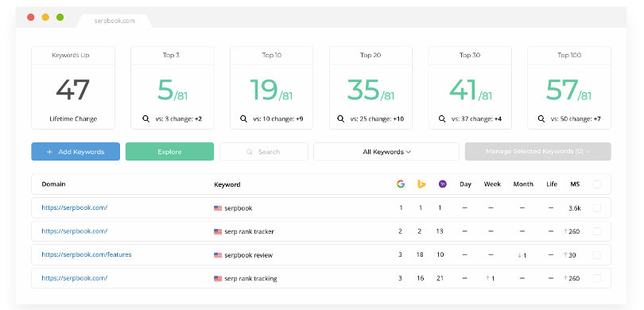Click the Yahoo search engine column icon
The height and width of the screenshot is (310, 644).
pyautogui.click(x=442, y=184)
